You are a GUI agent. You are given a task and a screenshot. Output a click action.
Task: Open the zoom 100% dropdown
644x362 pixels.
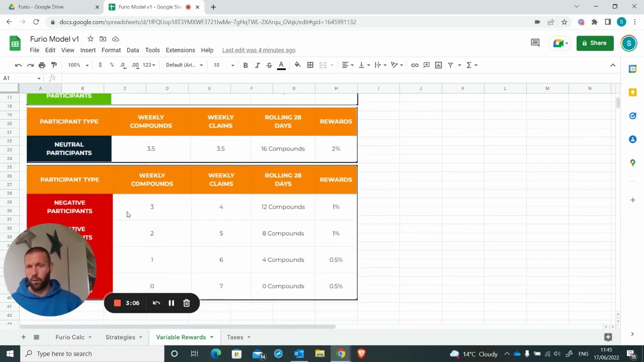[78, 65]
